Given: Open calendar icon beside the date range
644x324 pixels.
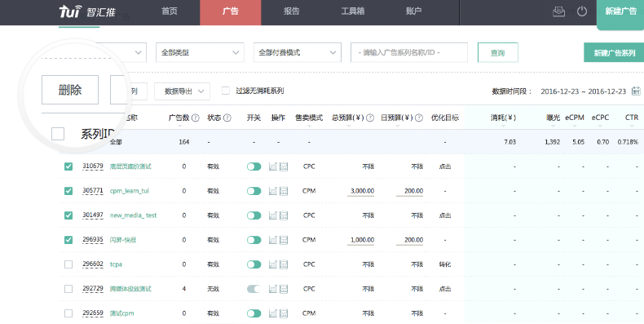Looking at the screenshot, I should click(636, 91).
